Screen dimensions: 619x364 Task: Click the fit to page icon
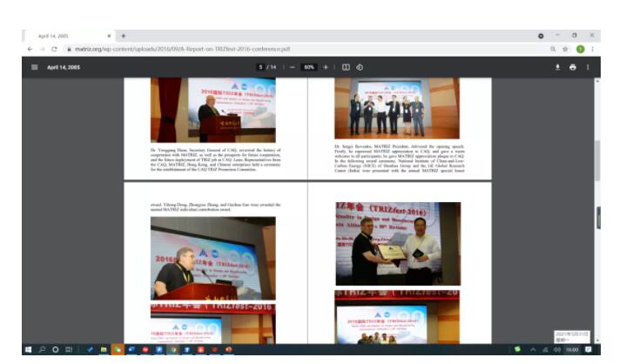click(x=346, y=67)
